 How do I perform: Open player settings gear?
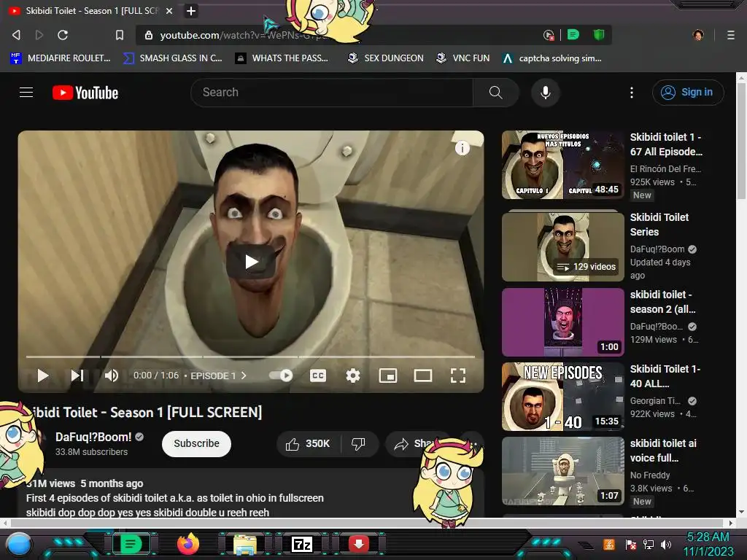352,376
